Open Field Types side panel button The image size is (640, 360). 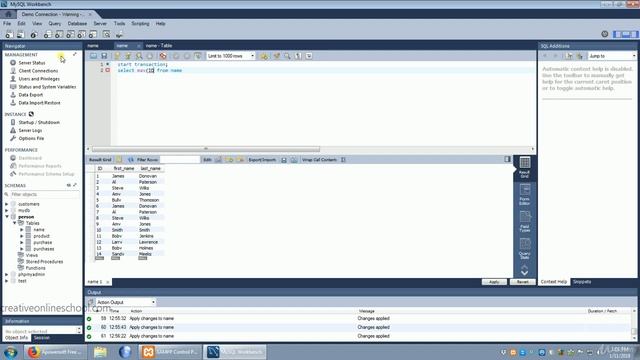point(525,222)
